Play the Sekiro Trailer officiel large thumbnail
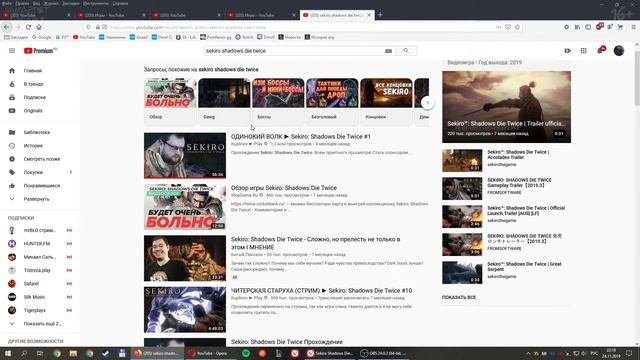The height and width of the screenshot is (360, 640). (x=507, y=107)
